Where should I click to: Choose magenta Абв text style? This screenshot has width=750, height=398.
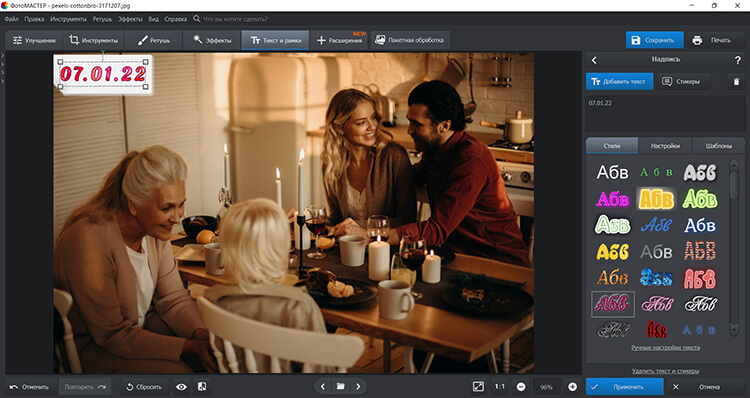(x=613, y=199)
